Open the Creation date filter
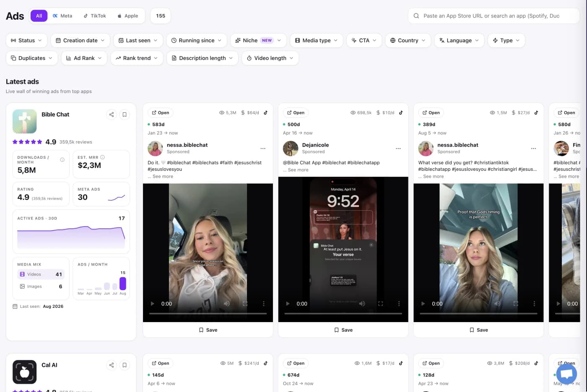The image size is (587, 392). (x=81, y=41)
